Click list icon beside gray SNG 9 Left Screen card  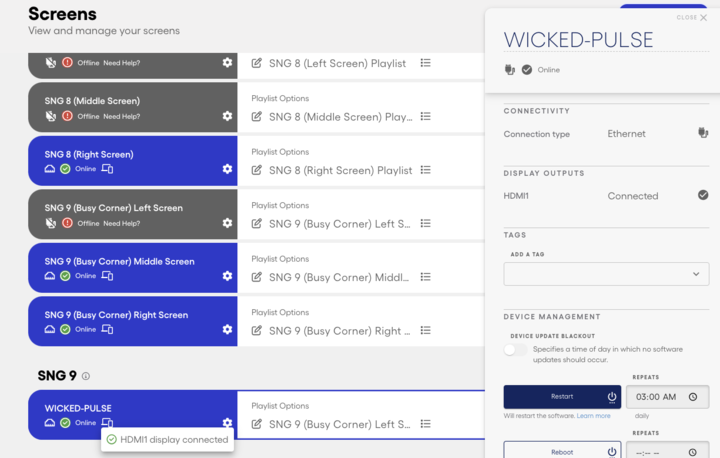pyautogui.click(x=426, y=223)
